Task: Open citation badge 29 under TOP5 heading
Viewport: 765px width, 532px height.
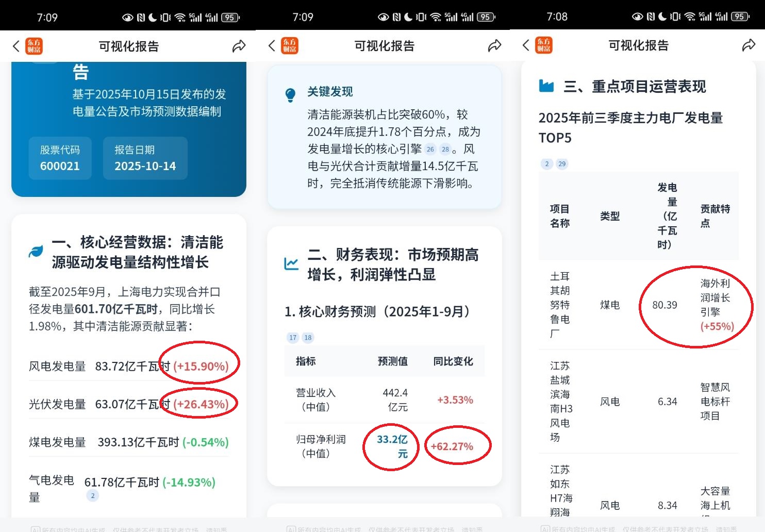Action: click(x=562, y=164)
